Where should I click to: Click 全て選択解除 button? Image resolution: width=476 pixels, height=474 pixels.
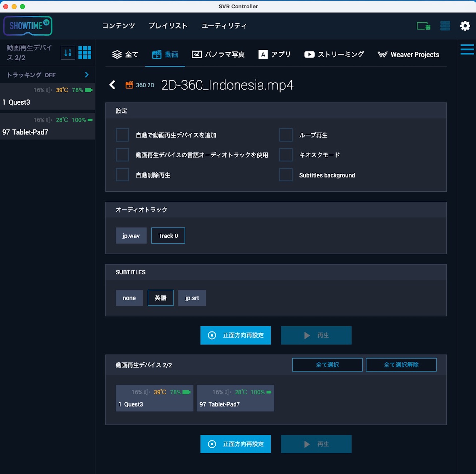(x=401, y=365)
